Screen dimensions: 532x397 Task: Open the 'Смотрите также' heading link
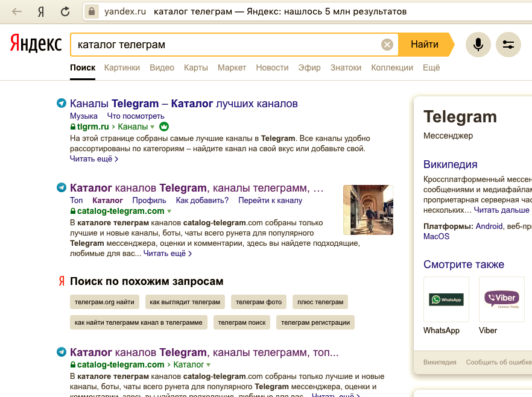(x=463, y=264)
